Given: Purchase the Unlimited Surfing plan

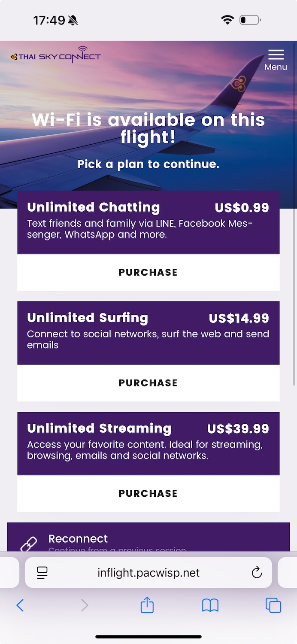Looking at the screenshot, I should point(148,383).
